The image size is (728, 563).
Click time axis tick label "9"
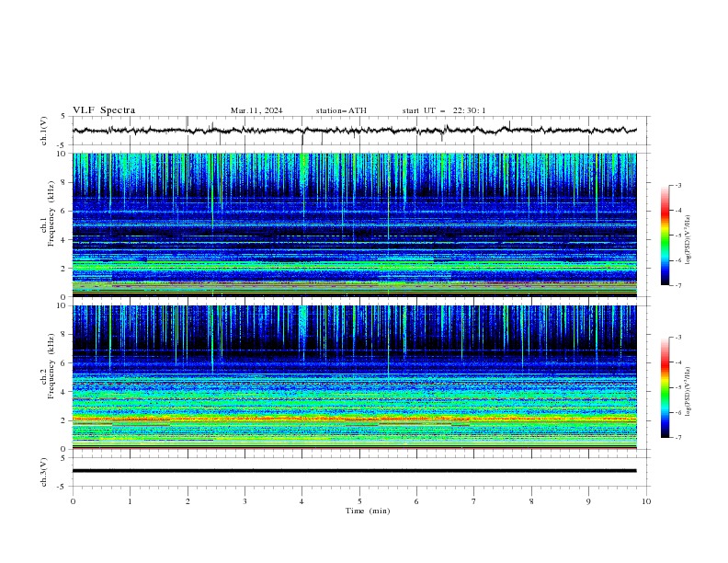click(588, 501)
